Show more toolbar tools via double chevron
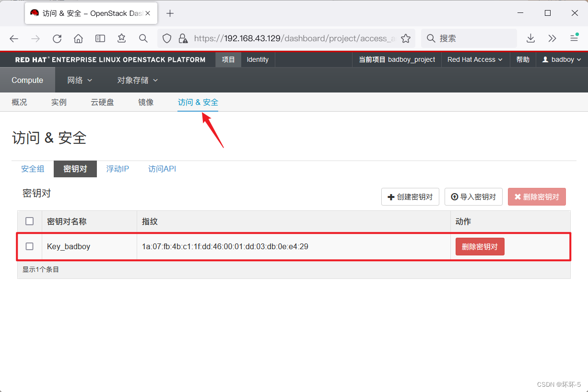Screen dimensions: 588x392 [552, 38]
